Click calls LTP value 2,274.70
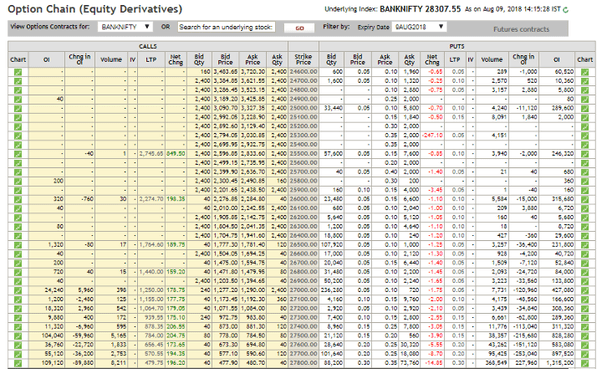Viewport: 602px width, 369px height. click(x=151, y=199)
